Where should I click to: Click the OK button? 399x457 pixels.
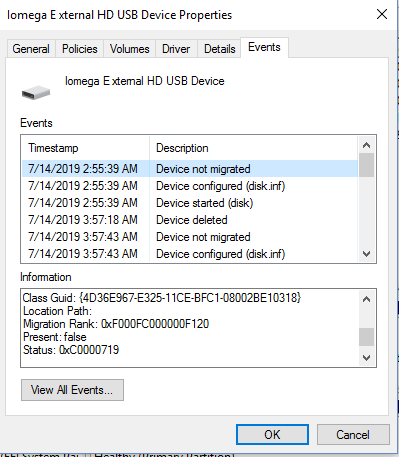pos(272,434)
